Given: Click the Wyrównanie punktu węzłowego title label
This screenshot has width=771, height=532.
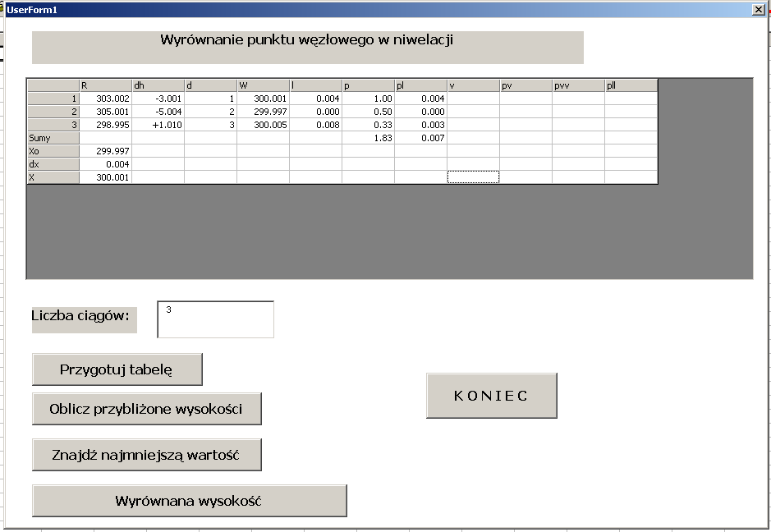Looking at the screenshot, I should [308, 47].
